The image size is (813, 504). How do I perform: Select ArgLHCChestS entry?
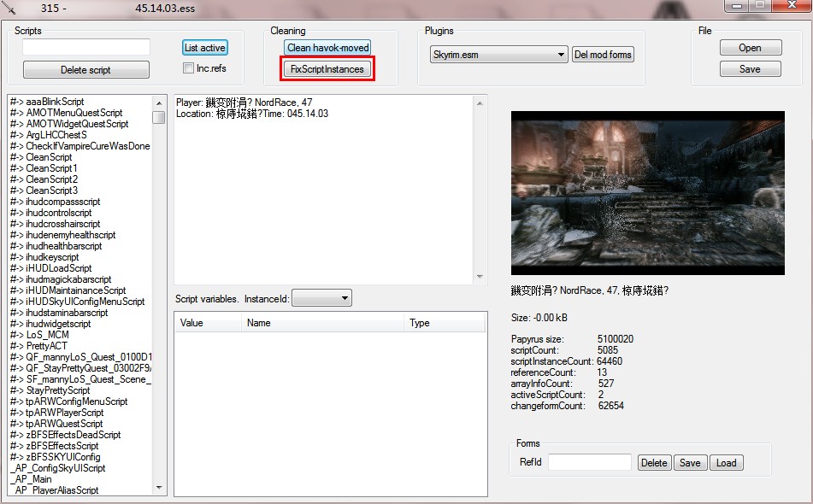pyautogui.click(x=49, y=135)
